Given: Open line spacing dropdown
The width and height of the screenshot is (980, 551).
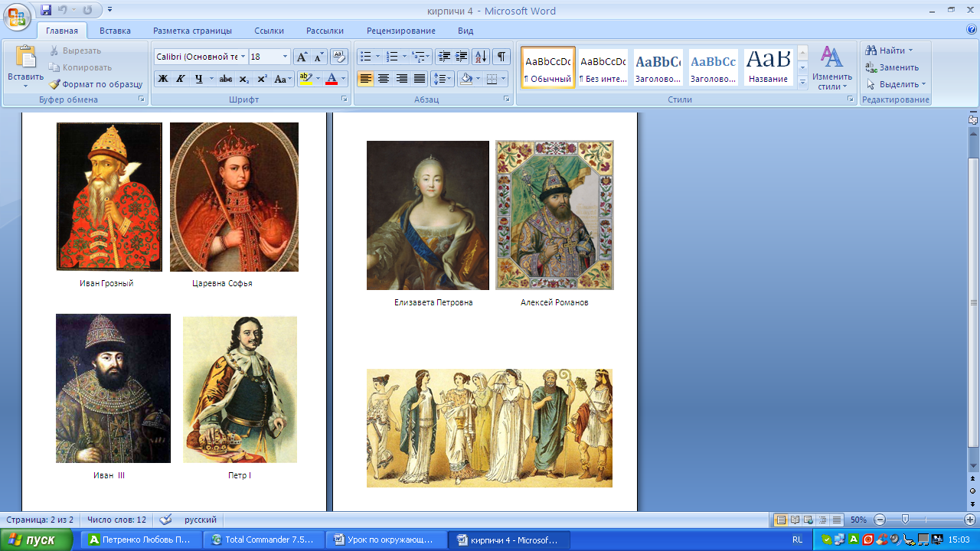Looking at the screenshot, I should tap(443, 79).
